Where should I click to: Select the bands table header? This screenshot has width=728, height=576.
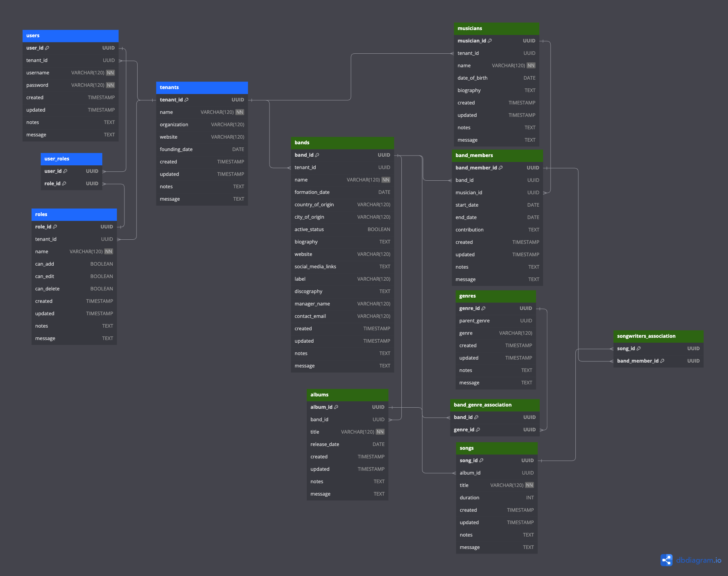(x=342, y=143)
